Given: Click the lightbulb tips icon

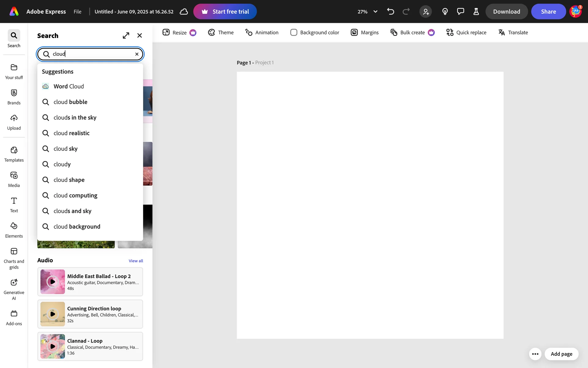Looking at the screenshot, I should [x=445, y=12].
